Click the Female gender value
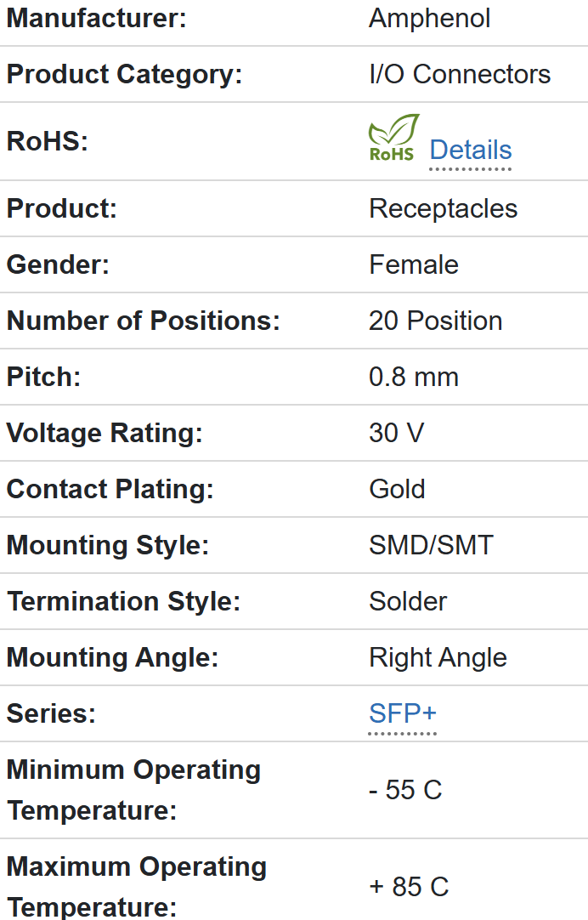588x920 pixels. point(414,264)
